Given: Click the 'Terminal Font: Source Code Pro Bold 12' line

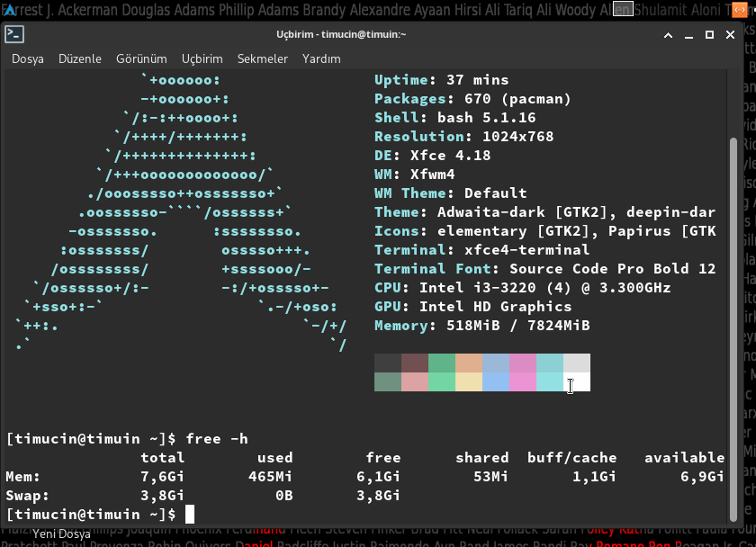Looking at the screenshot, I should pyautogui.click(x=544, y=268).
